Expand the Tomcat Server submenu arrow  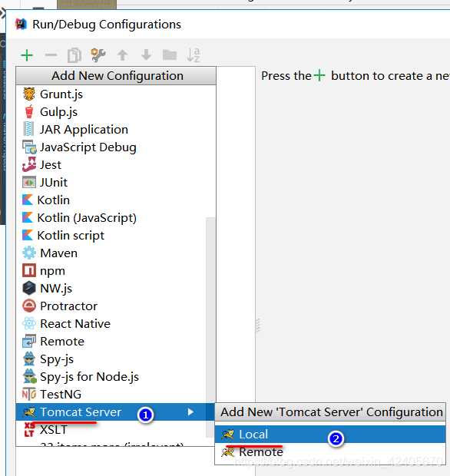(x=190, y=412)
